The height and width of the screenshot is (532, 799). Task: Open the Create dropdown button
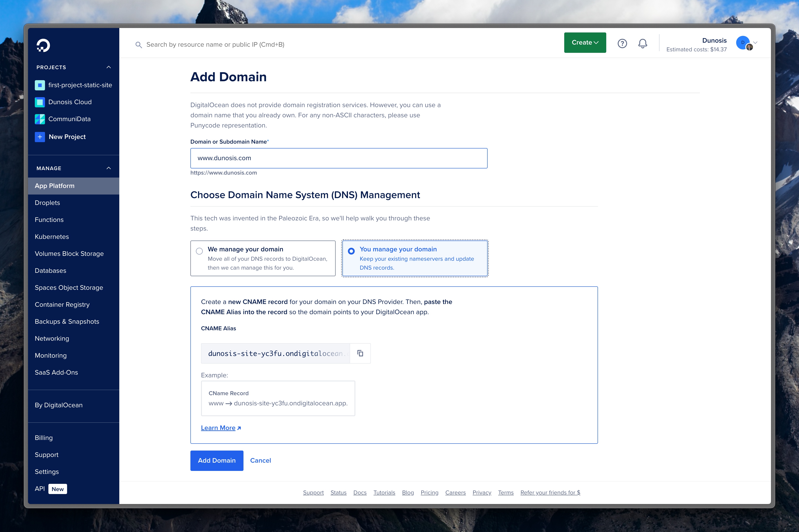click(584, 43)
